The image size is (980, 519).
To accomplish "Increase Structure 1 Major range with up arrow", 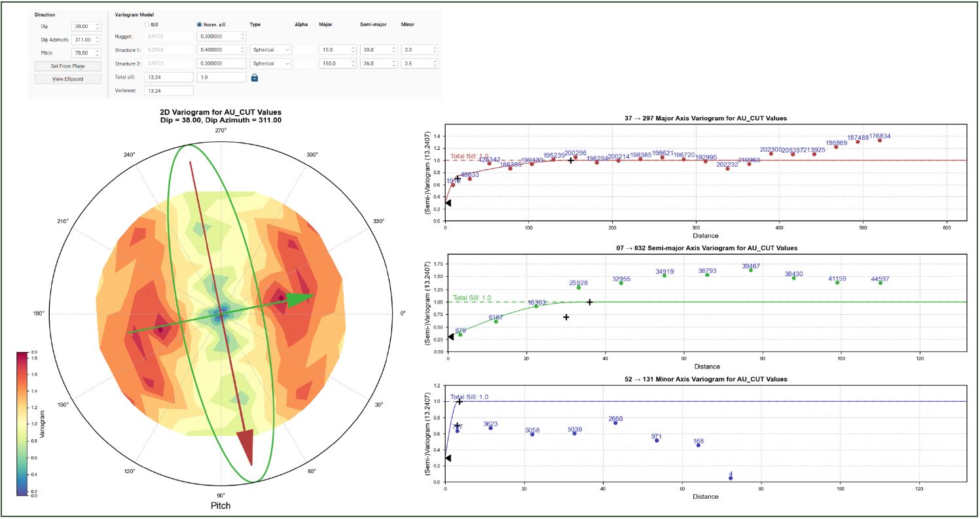I will pos(354,48).
